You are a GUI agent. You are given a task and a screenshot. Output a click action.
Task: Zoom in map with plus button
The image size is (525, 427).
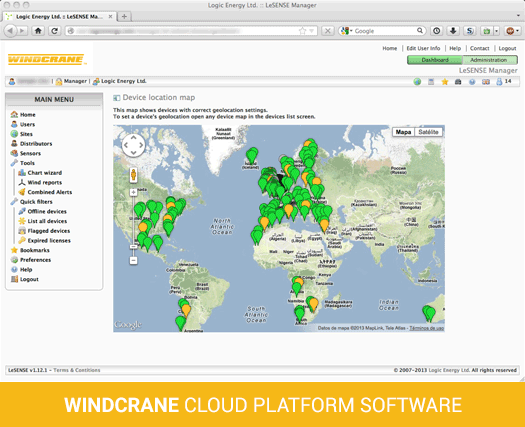pyautogui.click(x=133, y=192)
